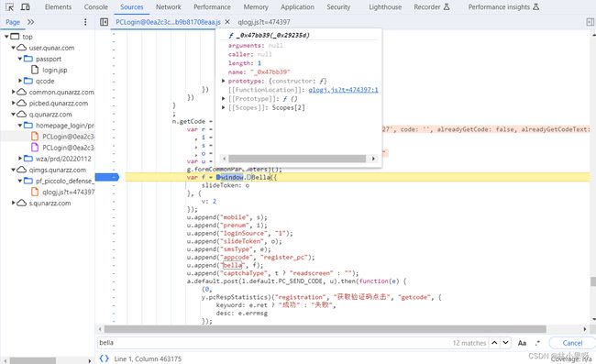This screenshot has height=364, width=596.
Task: Cancel the in-file search
Action: (572, 343)
